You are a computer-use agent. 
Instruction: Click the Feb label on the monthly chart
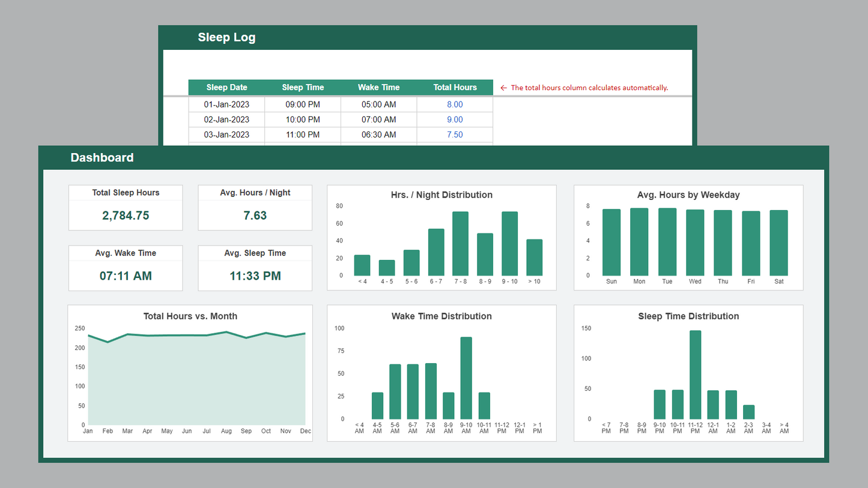tap(108, 431)
